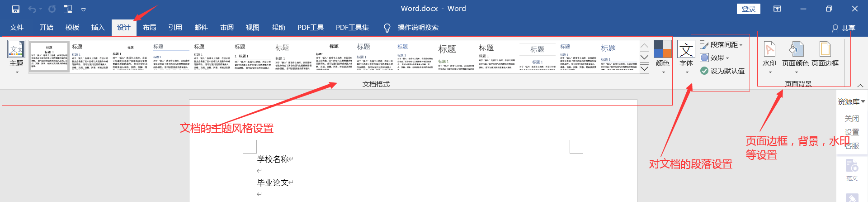Open the 引用 (References) tab
868x202 pixels.
coord(175,28)
